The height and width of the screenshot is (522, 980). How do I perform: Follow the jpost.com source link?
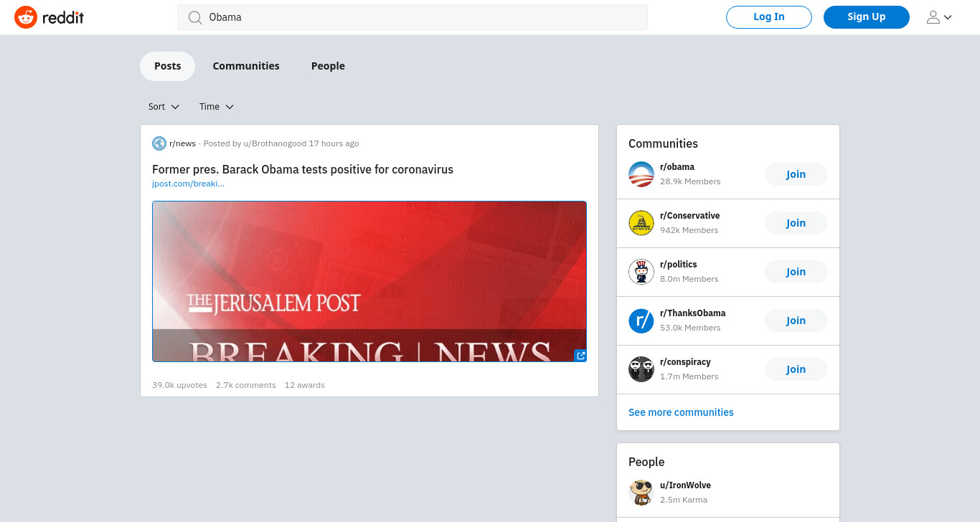tap(188, 184)
